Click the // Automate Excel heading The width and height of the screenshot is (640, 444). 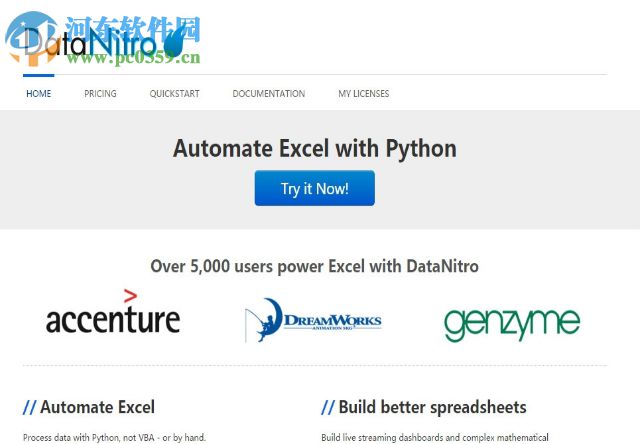coord(89,407)
